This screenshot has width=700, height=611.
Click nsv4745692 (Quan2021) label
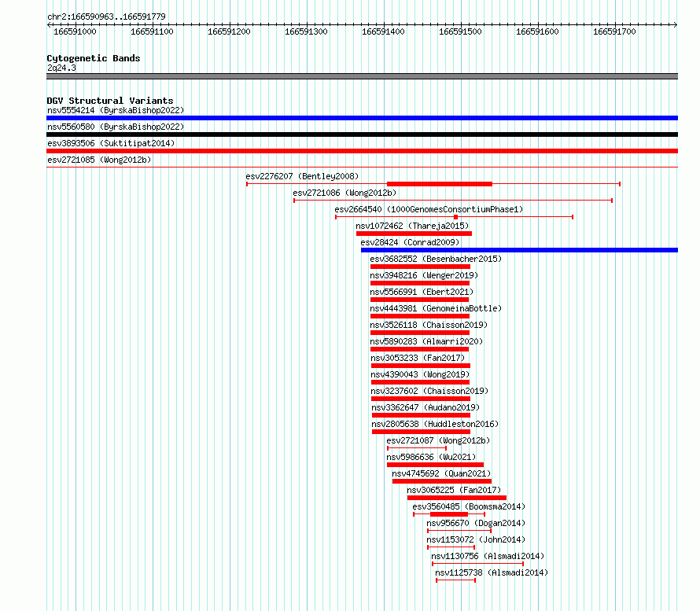pos(441,473)
